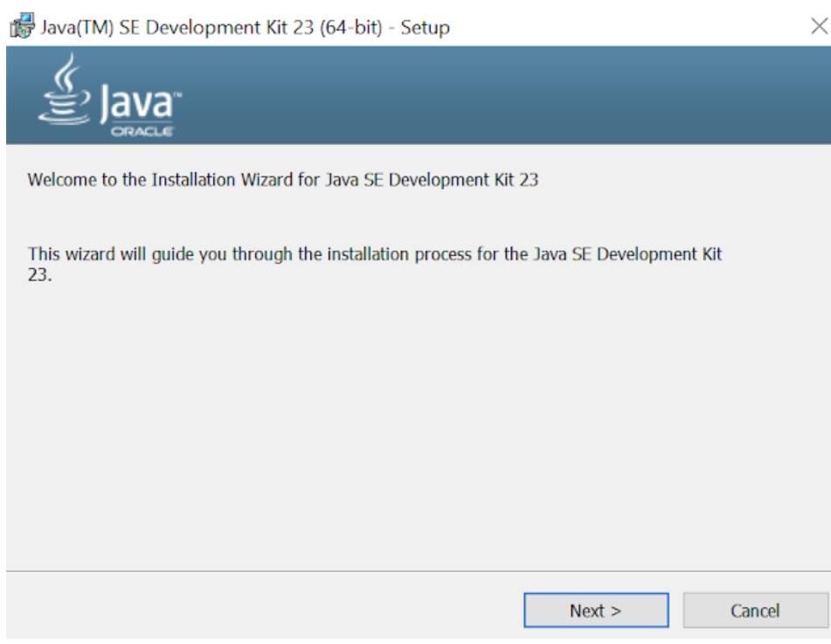This screenshot has height=644, width=831.
Task: Cancel the Java installation
Action: 755,610
